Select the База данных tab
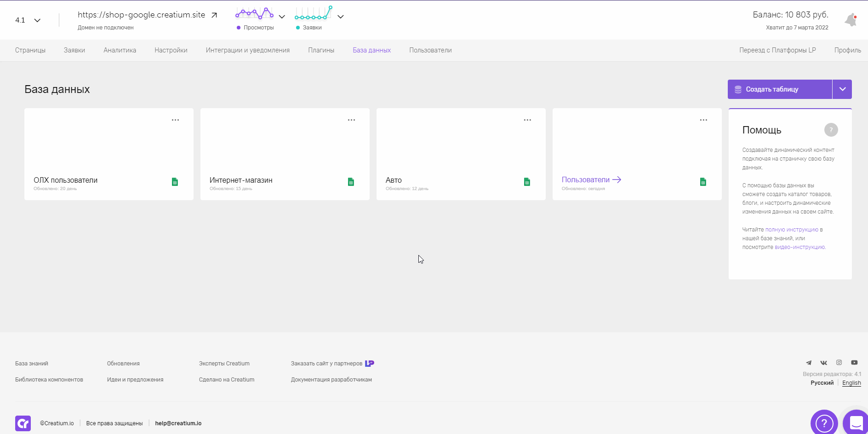Image resolution: width=868 pixels, height=434 pixels. (372, 50)
